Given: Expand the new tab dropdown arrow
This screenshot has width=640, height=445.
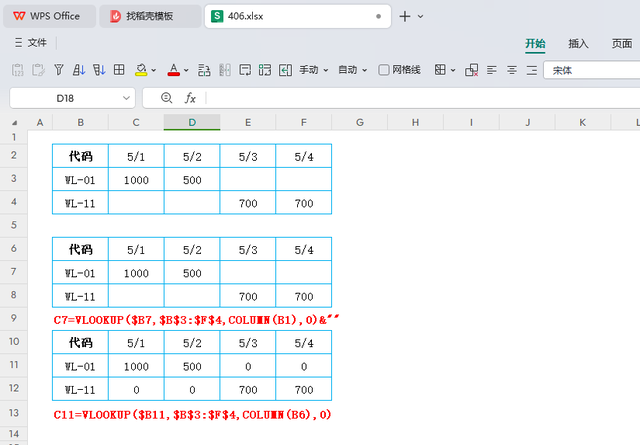Looking at the screenshot, I should [420, 17].
